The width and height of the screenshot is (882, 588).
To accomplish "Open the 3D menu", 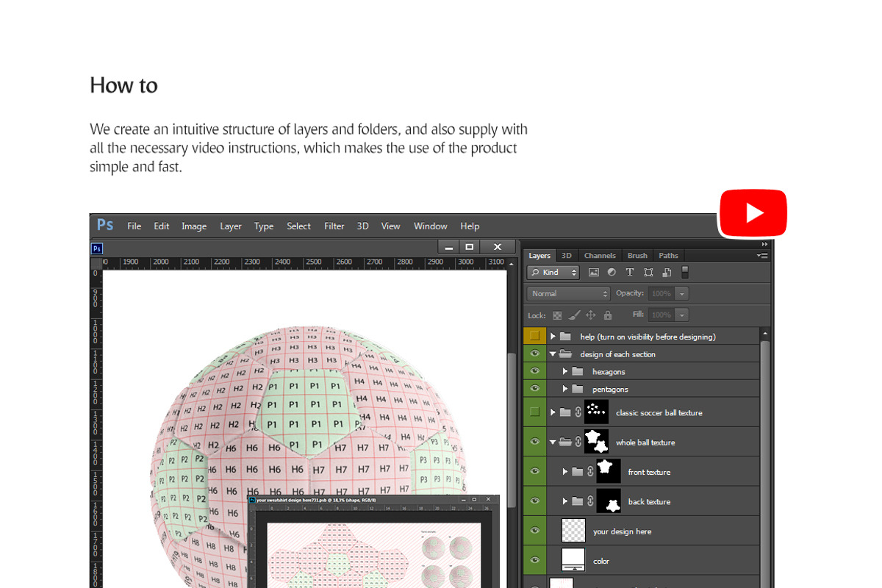I will click(x=362, y=226).
